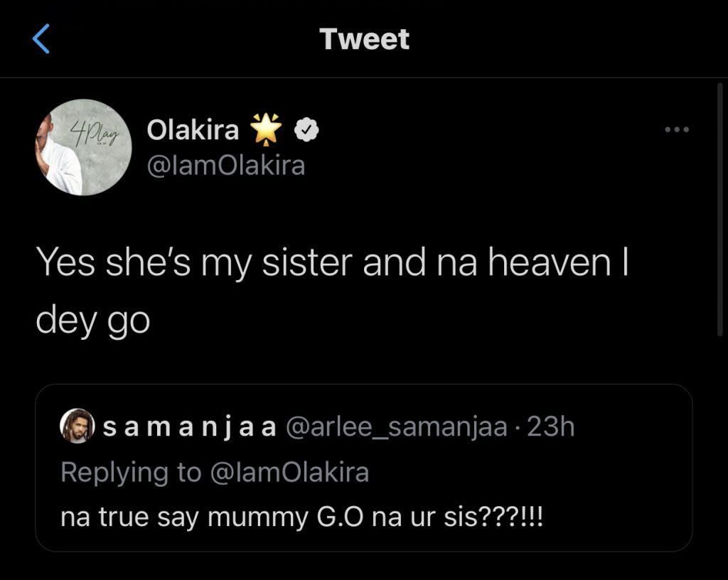728x580 pixels.
Task: Click samanjaa's small avatar in quoted tweet
Action: pyautogui.click(x=75, y=427)
